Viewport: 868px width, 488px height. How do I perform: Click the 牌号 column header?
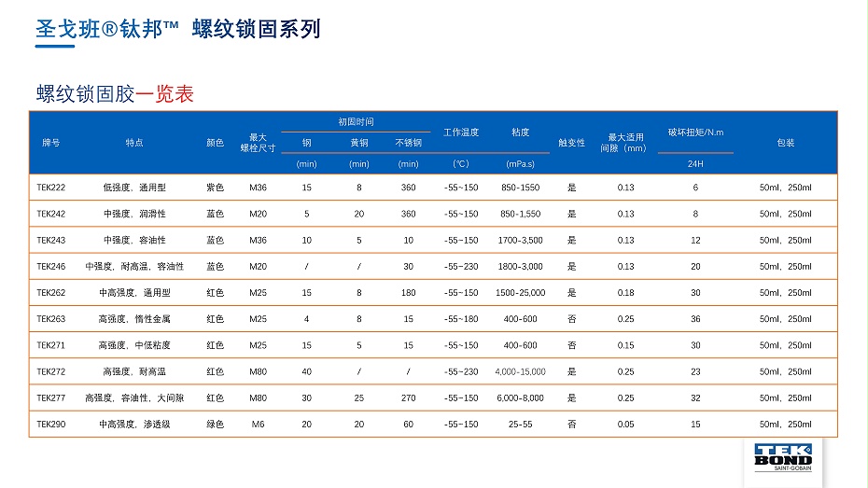click(x=50, y=143)
